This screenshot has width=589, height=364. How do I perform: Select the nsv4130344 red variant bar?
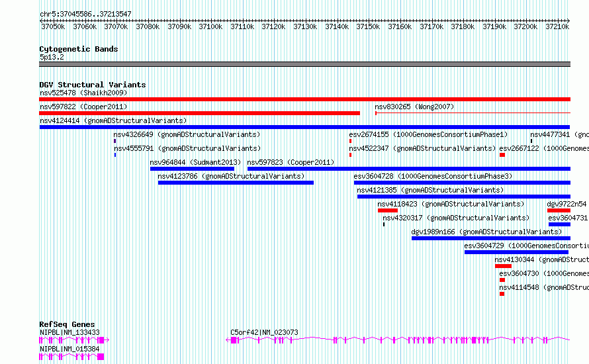coord(503,266)
